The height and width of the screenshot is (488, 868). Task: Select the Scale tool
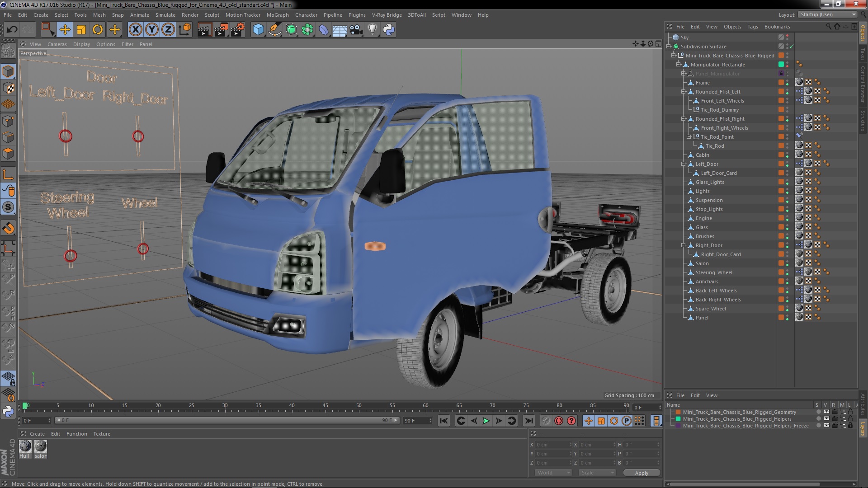click(x=81, y=30)
